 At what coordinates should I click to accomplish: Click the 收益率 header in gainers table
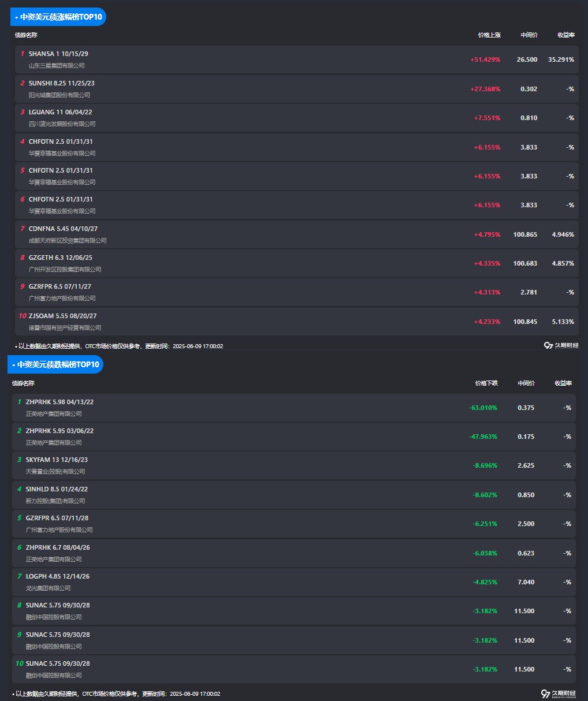click(x=566, y=35)
